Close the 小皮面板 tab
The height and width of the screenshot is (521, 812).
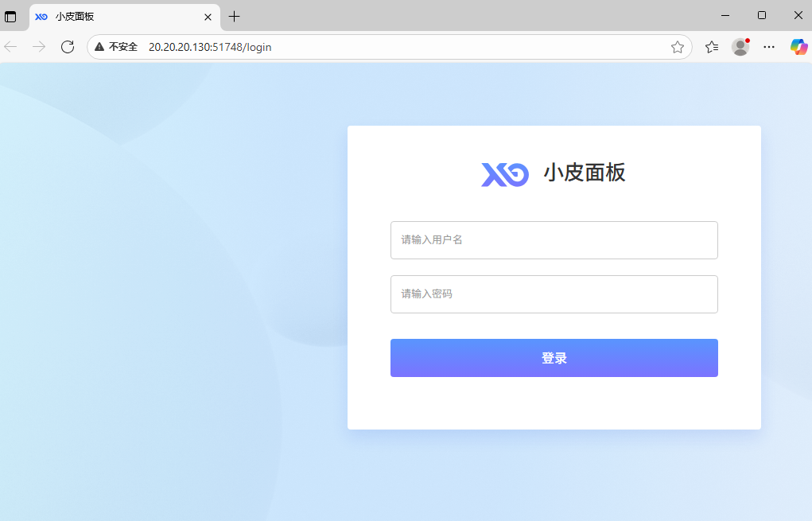tap(208, 16)
